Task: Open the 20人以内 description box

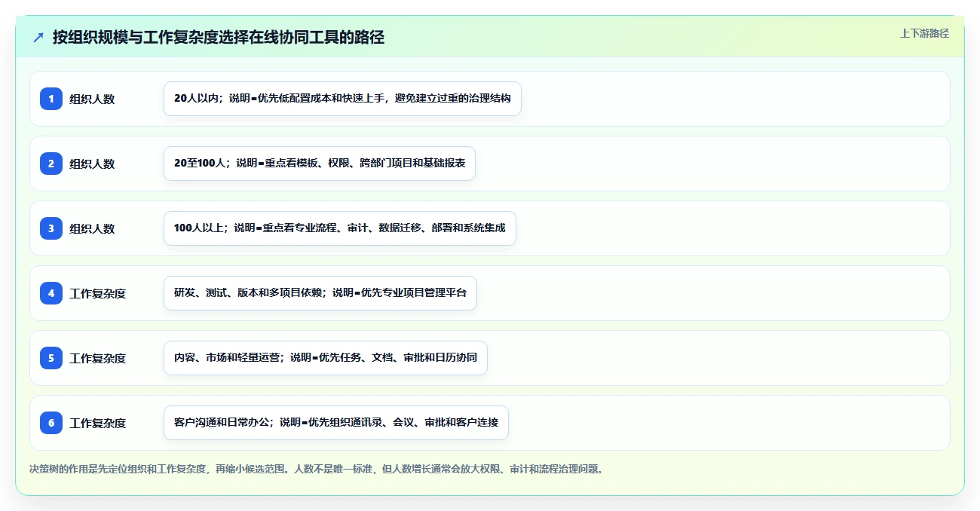Action: point(342,99)
